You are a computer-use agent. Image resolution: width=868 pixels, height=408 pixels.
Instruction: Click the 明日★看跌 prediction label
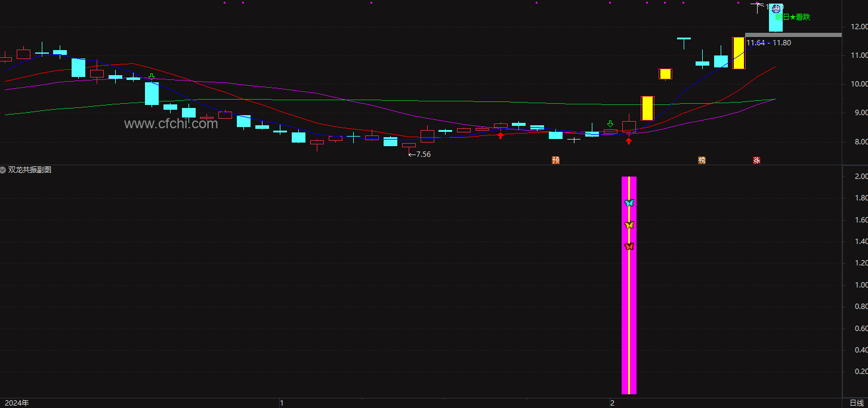click(793, 17)
